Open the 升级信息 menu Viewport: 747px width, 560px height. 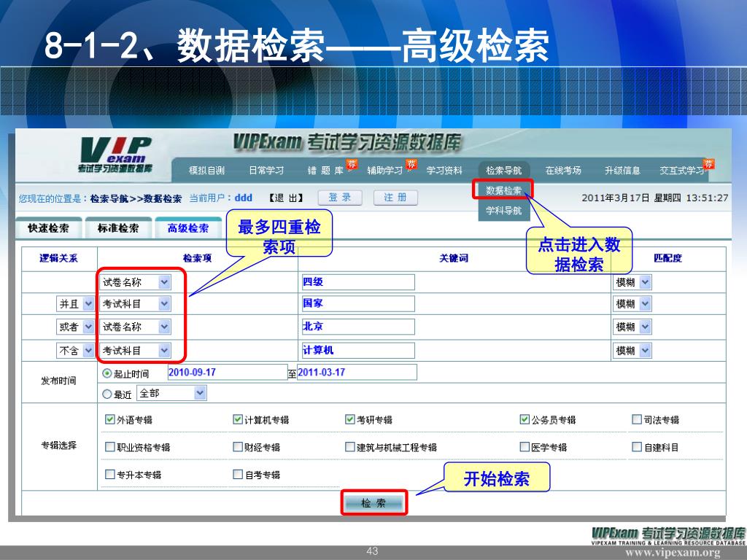622,171
